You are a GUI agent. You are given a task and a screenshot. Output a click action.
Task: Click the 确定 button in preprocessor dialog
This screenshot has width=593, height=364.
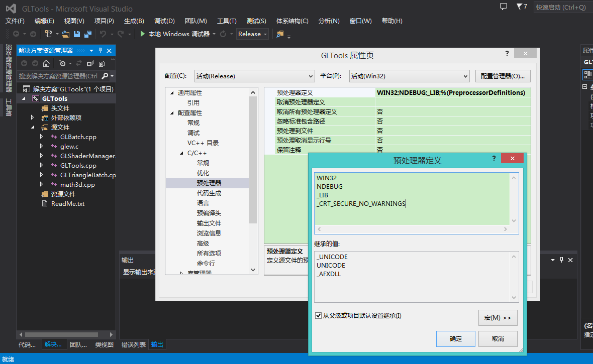coord(455,339)
